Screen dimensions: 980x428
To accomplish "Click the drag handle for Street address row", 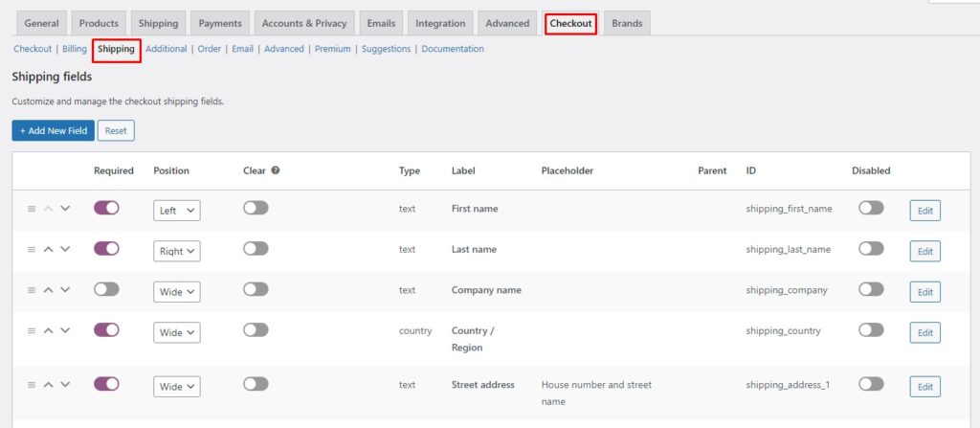I will coord(32,384).
